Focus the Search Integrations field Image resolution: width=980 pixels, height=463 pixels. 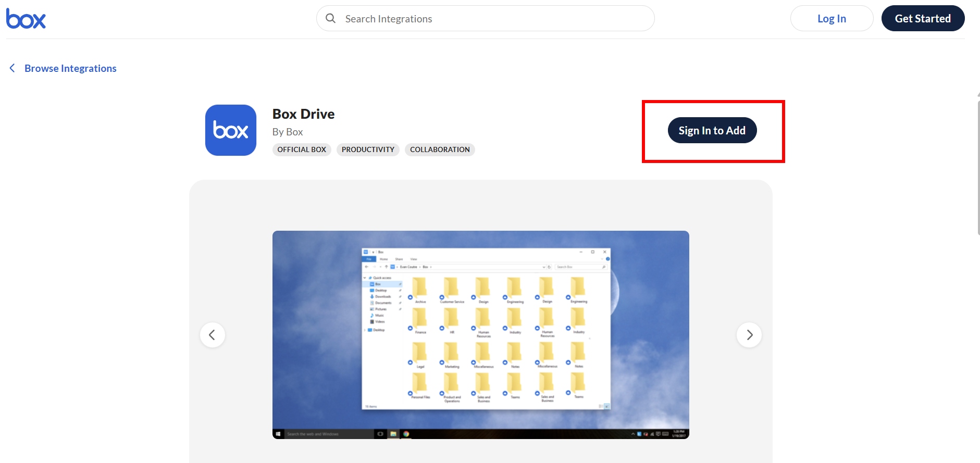[485, 19]
